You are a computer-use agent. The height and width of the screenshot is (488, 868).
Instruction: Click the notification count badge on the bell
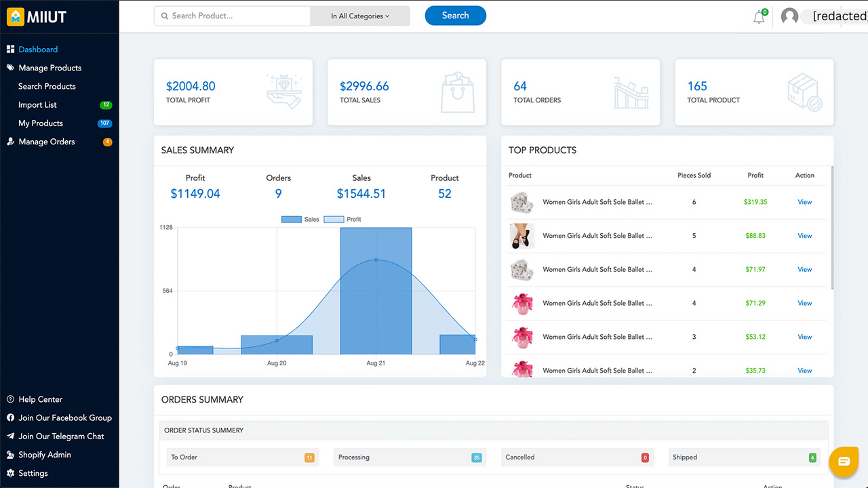(765, 12)
